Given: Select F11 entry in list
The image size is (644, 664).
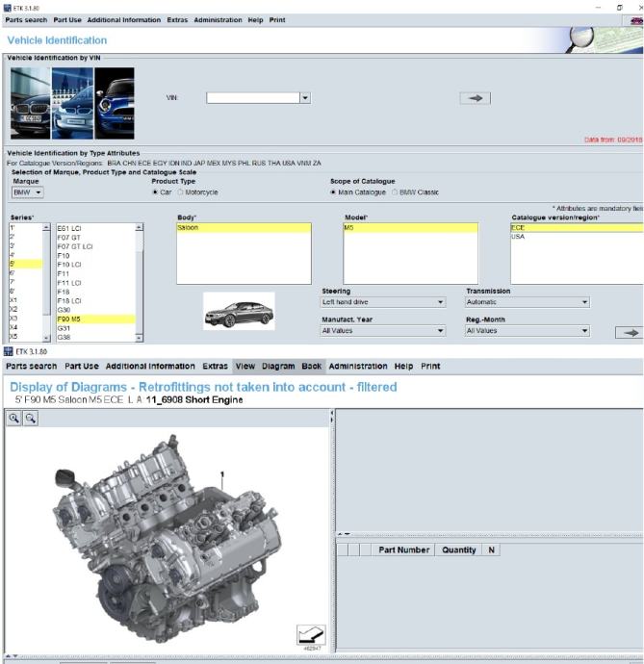Looking at the screenshot, I should tap(95, 274).
